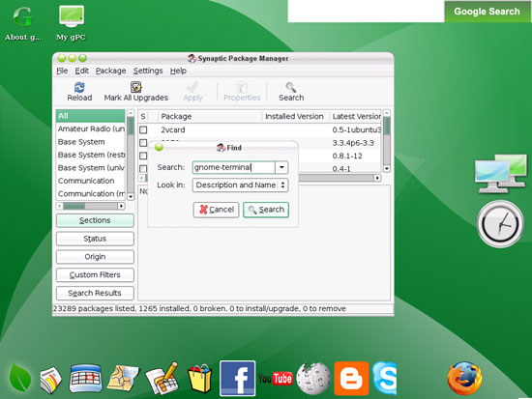This screenshot has height=399, width=532.
Task: Click the Reload toolbar icon
Action: tap(79, 88)
